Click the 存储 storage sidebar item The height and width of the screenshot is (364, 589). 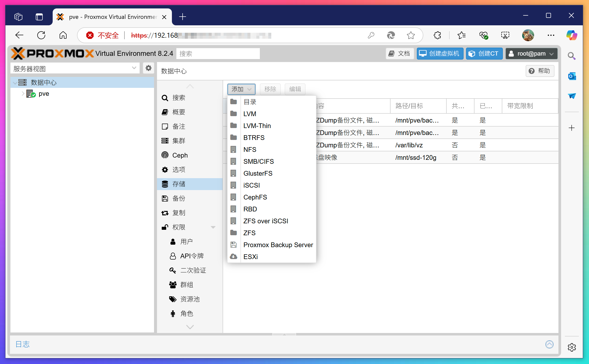click(x=179, y=184)
